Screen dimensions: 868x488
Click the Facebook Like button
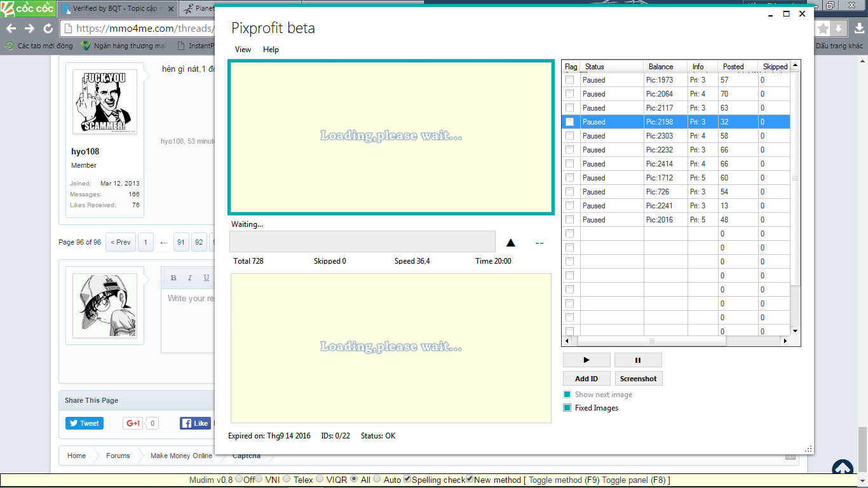(x=195, y=423)
